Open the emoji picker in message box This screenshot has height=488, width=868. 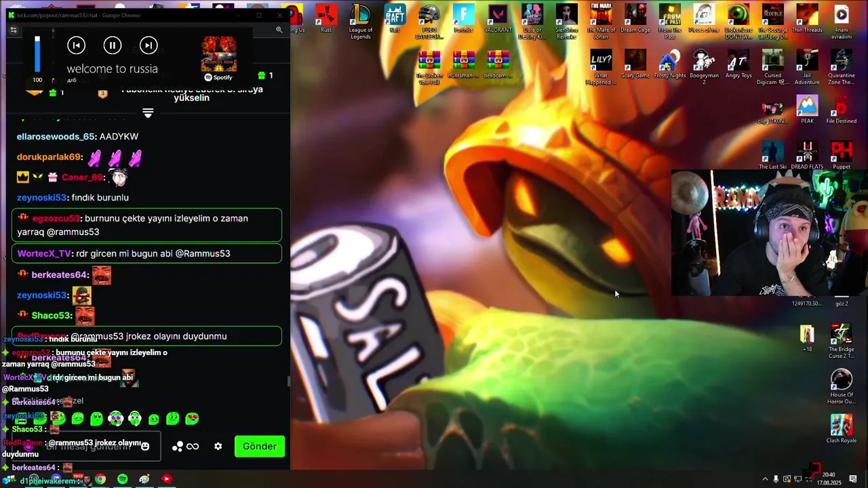[x=144, y=446]
